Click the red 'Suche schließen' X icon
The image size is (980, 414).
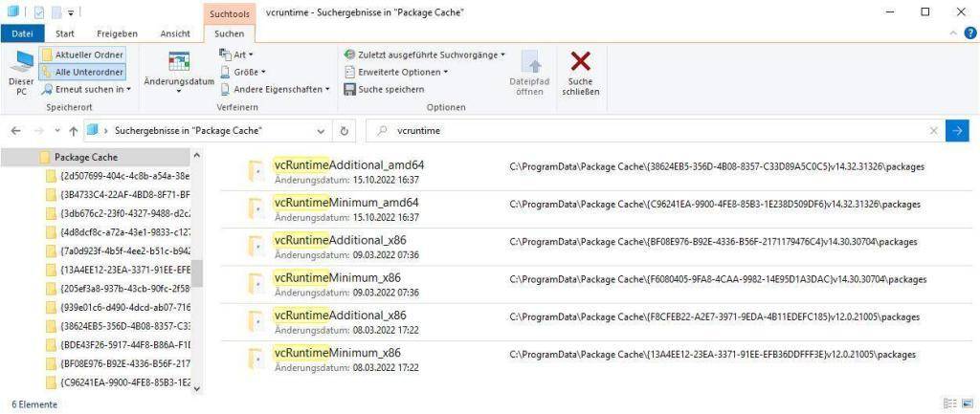[x=580, y=63]
